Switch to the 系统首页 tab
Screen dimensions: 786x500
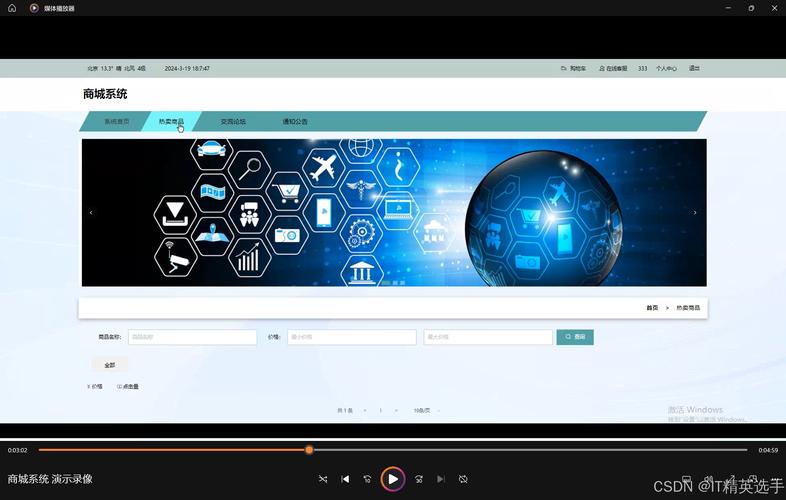coord(117,121)
